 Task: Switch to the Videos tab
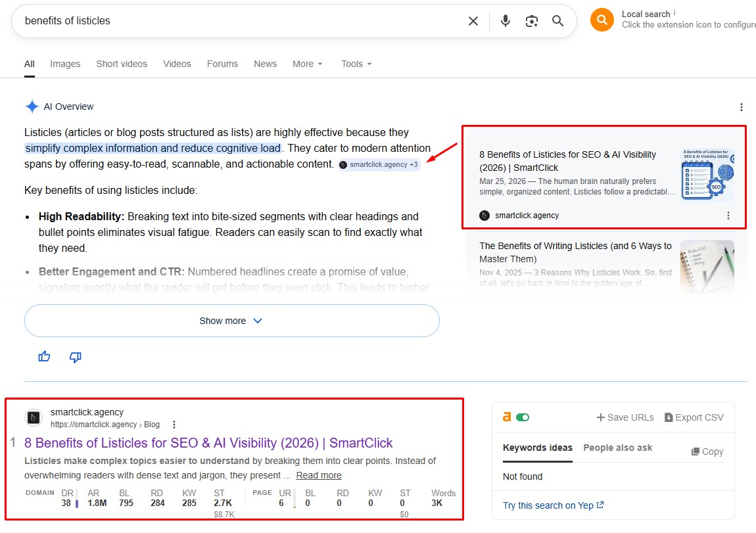pos(177,64)
